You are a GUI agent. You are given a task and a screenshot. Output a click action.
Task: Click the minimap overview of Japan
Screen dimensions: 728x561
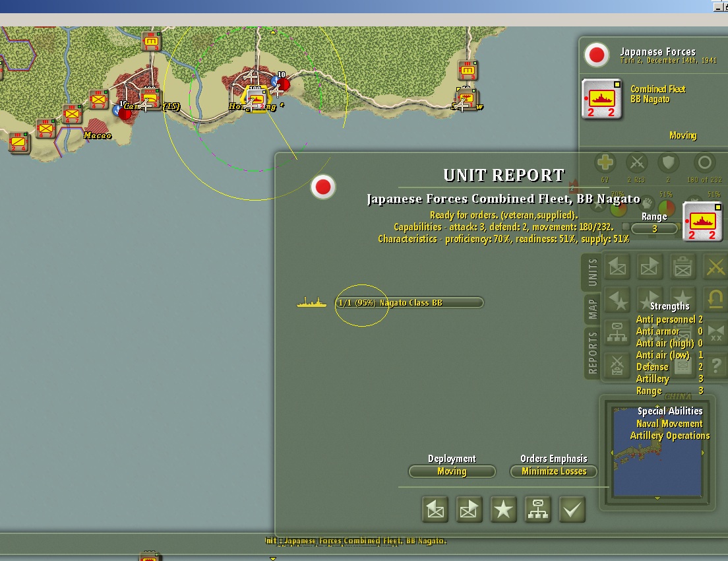pos(657,452)
